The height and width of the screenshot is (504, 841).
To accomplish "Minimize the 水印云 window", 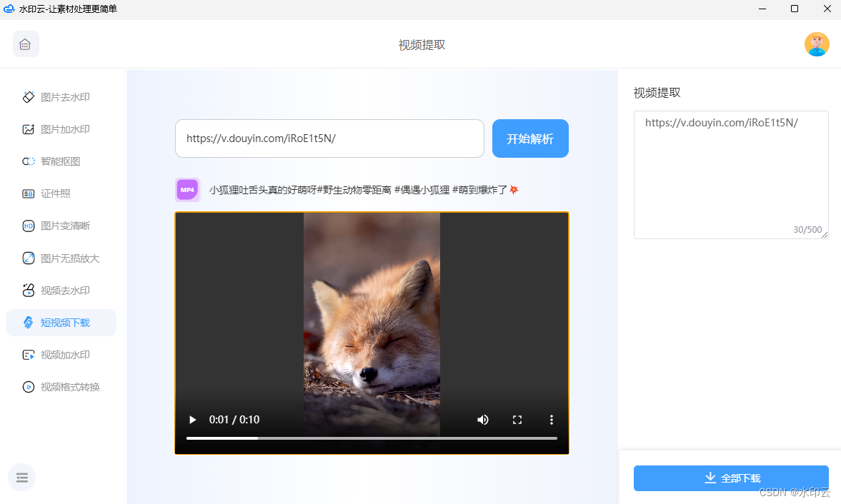I will click(762, 9).
